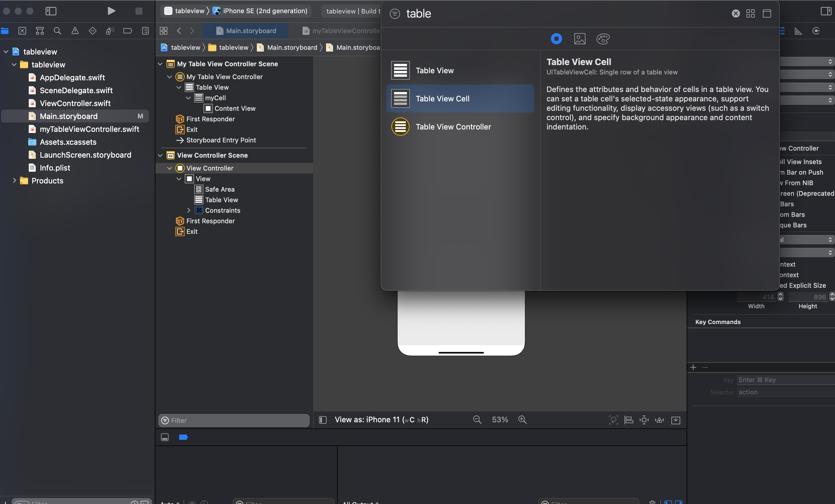Open the breakpoint navigator icon

click(128, 31)
